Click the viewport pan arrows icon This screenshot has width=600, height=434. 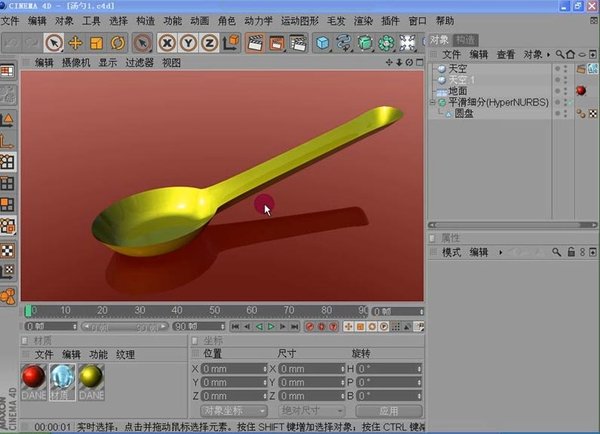pos(389,62)
